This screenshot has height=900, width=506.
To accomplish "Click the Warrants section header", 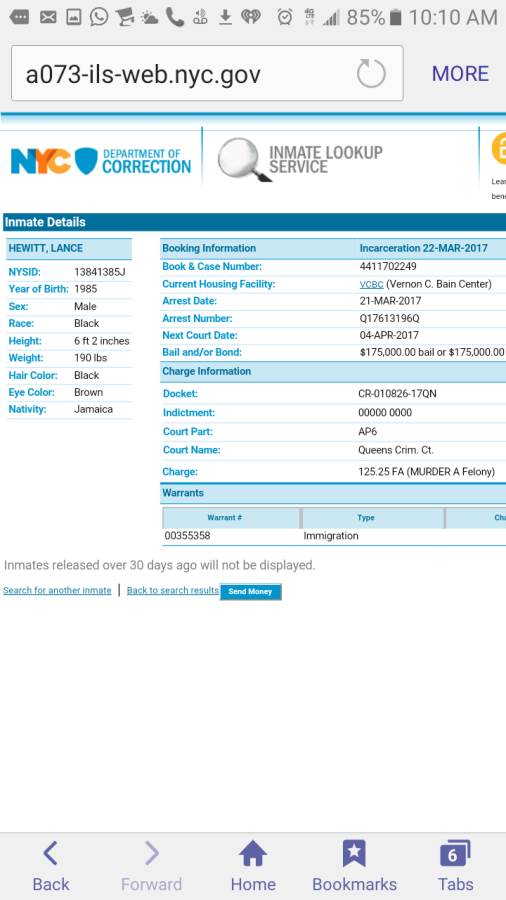I will pyautogui.click(x=333, y=493).
